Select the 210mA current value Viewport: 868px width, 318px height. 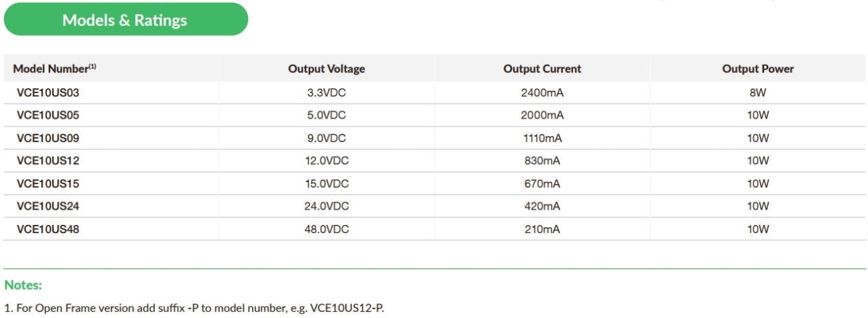(x=542, y=229)
